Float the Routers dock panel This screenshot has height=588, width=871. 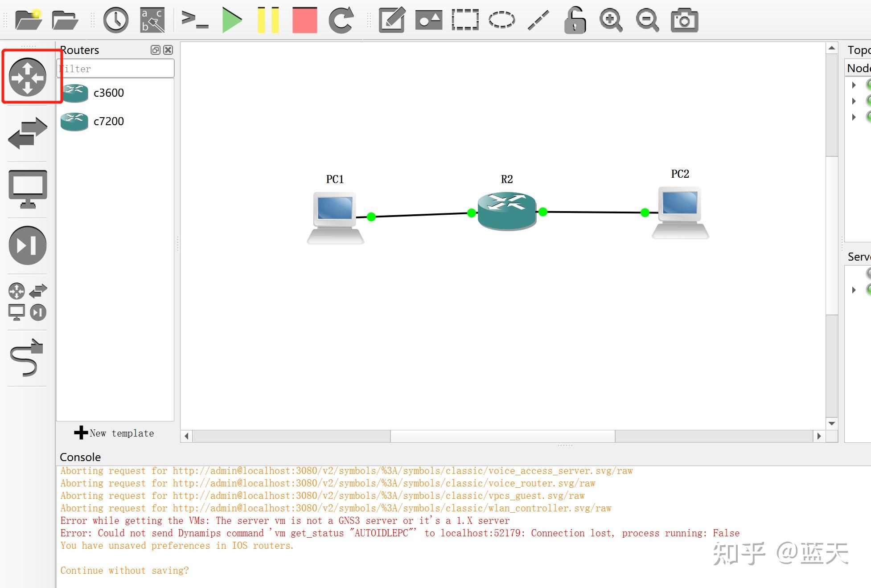pyautogui.click(x=155, y=50)
